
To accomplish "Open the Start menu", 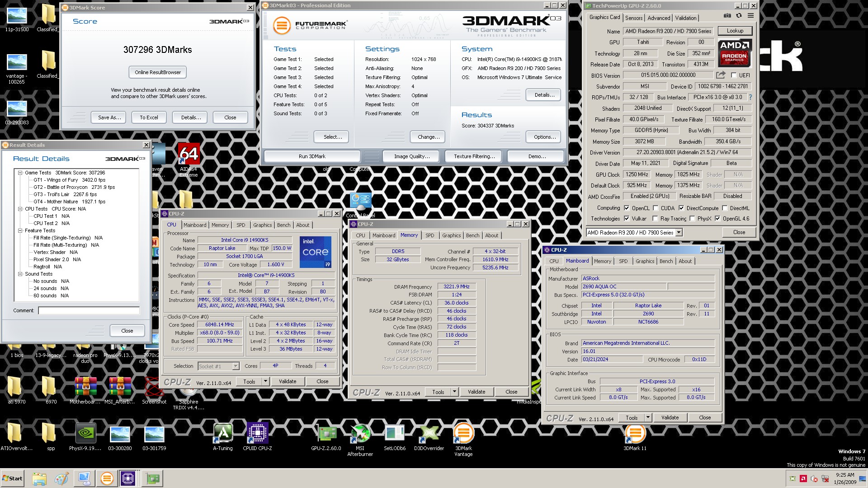I will [x=12, y=479].
